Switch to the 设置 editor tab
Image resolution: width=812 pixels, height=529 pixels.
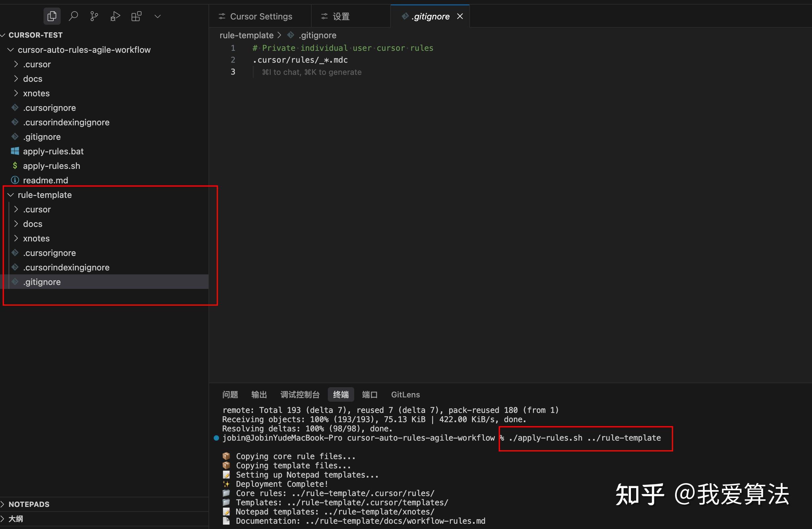pos(341,16)
